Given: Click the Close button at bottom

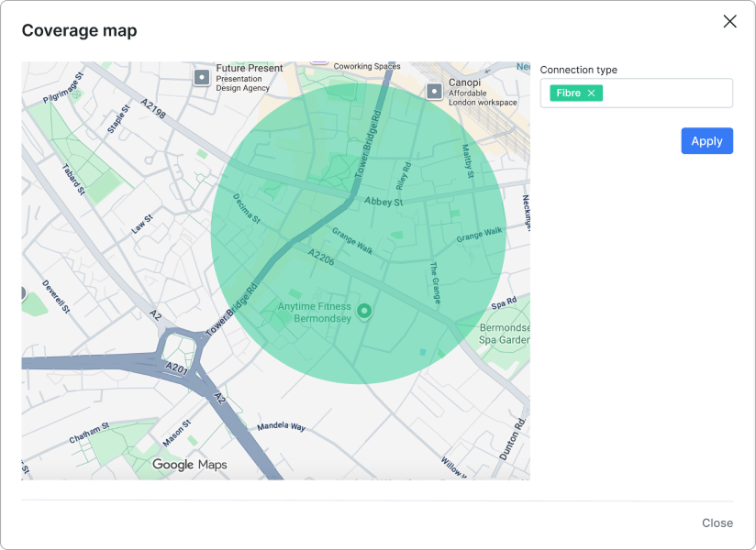Looking at the screenshot, I should click(x=717, y=522).
